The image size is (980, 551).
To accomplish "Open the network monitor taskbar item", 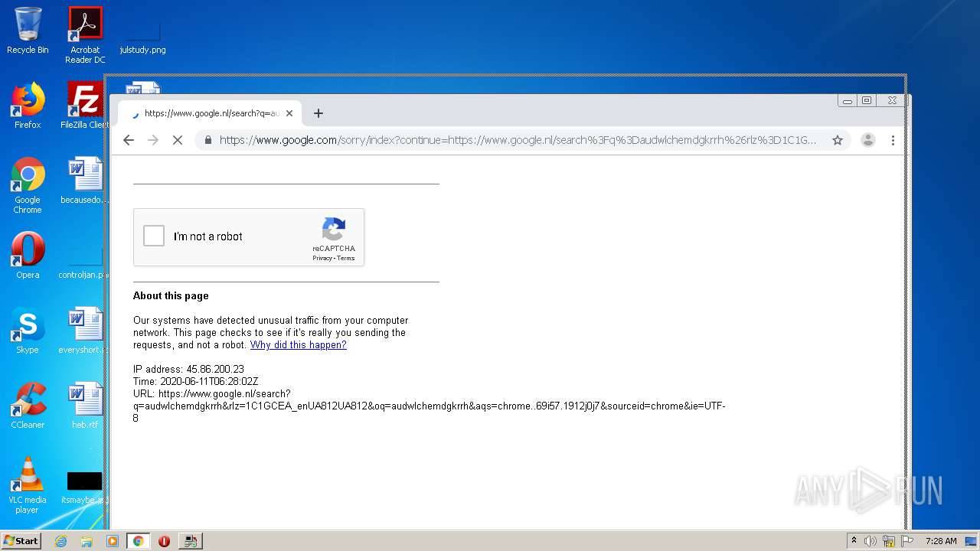I will 190,541.
